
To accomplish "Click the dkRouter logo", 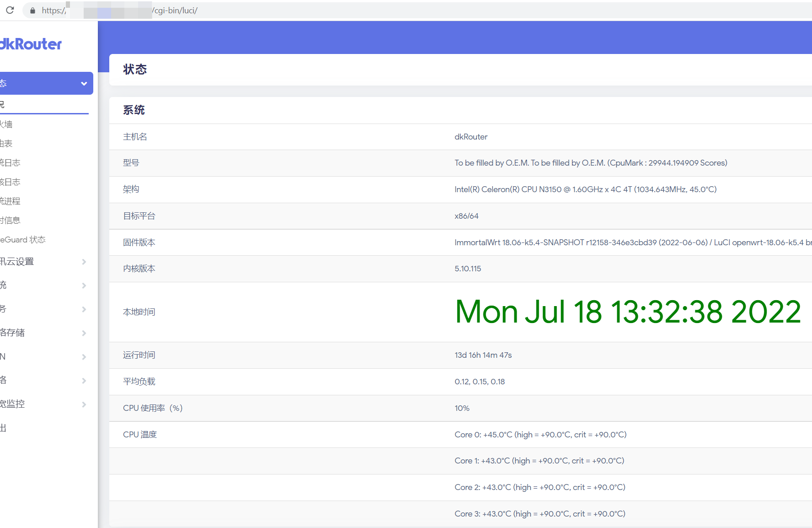I will tap(31, 44).
